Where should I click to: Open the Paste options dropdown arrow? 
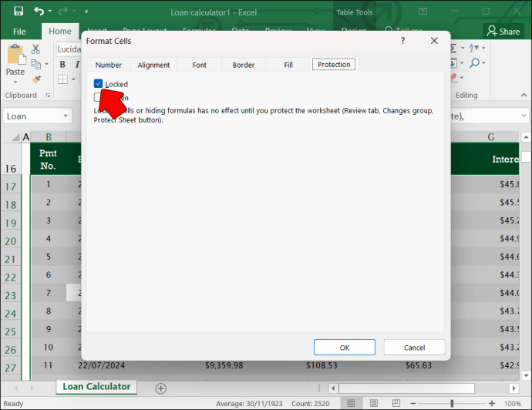coord(15,82)
